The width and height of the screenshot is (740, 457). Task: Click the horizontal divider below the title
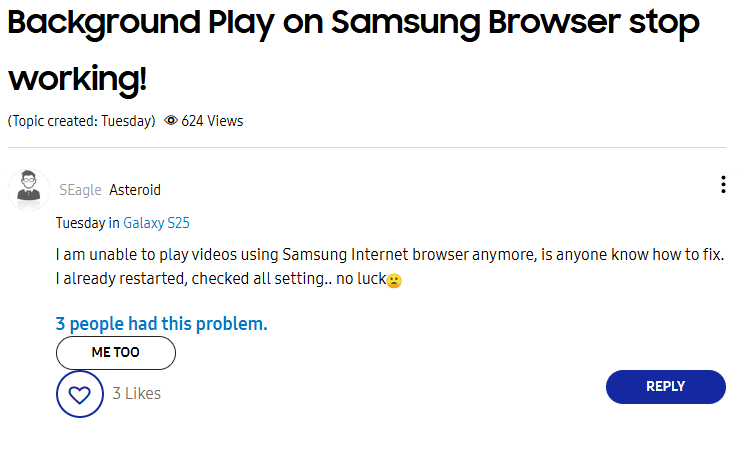coord(368,148)
